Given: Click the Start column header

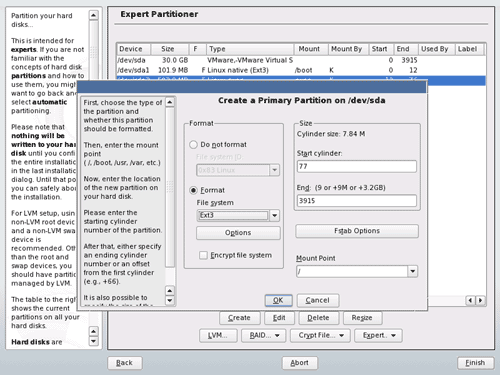Looking at the screenshot, I should (x=381, y=49).
